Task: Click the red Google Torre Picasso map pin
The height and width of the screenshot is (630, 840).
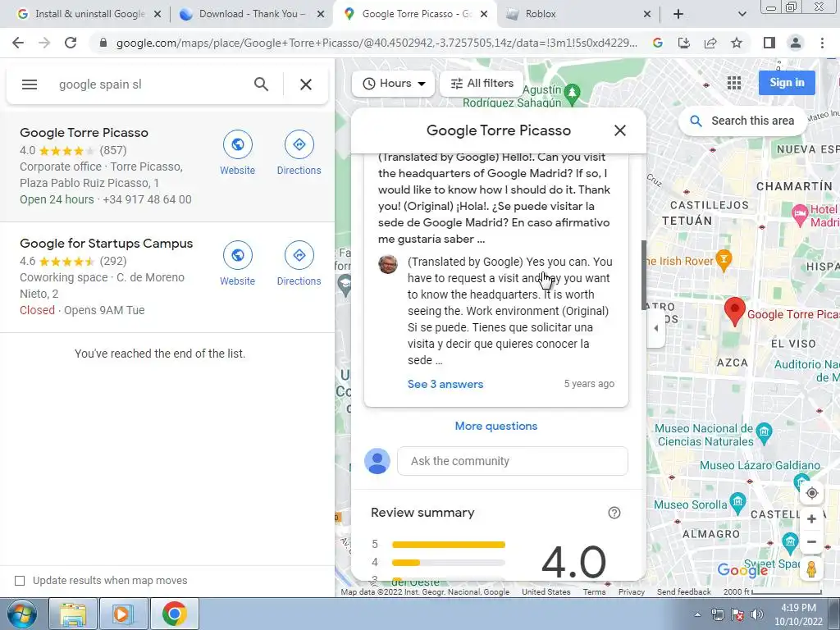Action: [x=734, y=311]
